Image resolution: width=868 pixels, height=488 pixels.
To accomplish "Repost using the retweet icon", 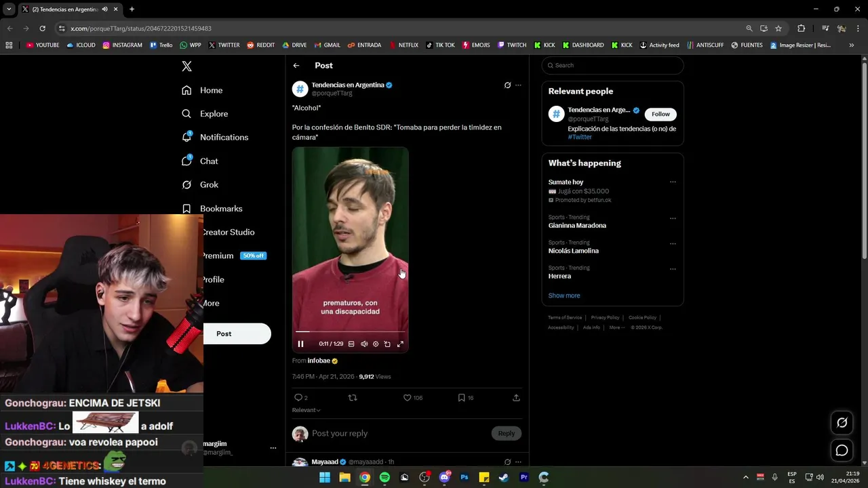I will pyautogui.click(x=353, y=398).
